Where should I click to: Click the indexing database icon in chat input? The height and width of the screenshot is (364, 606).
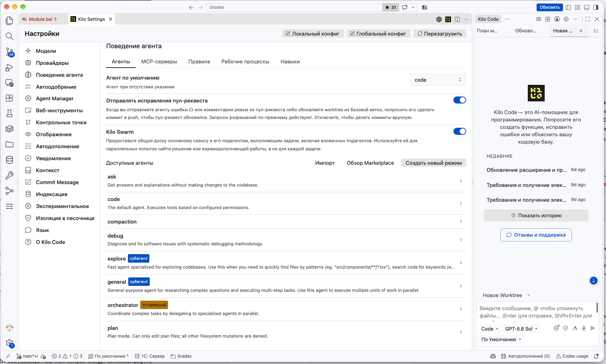pos(556,328)
